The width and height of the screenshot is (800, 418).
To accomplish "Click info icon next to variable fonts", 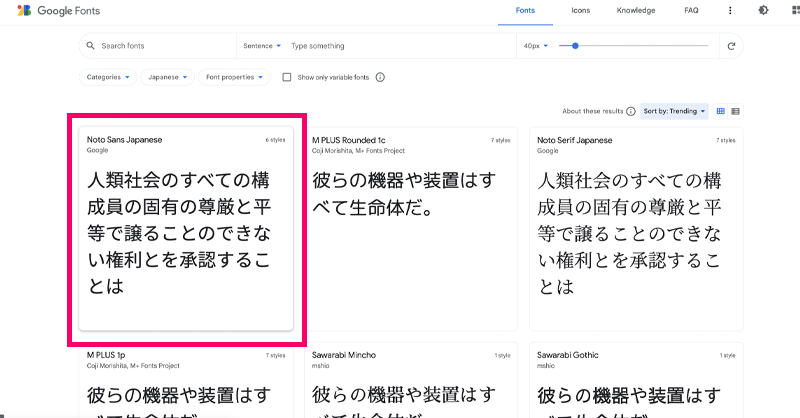I will point(380,77).
